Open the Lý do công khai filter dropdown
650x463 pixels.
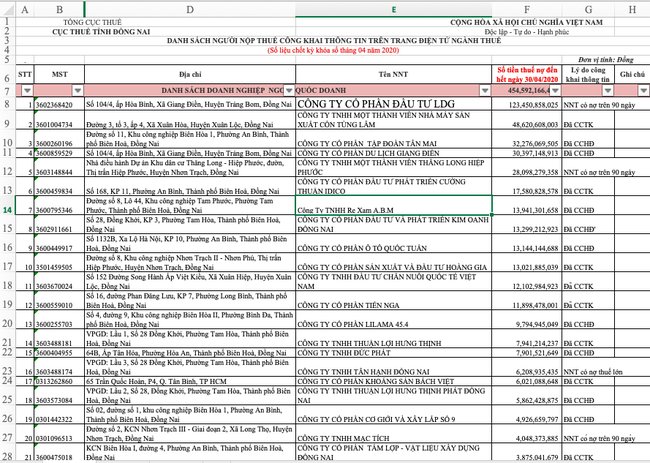[608, 90]
